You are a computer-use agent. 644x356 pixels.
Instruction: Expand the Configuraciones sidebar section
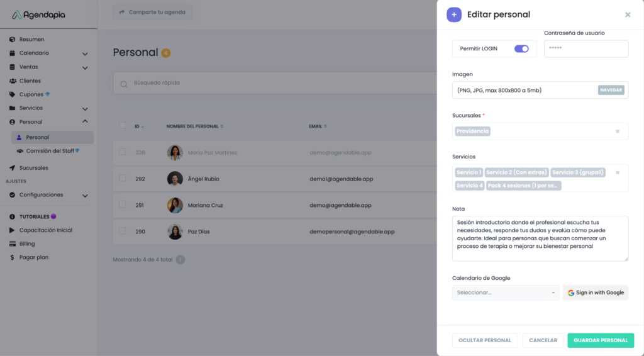[85, 196]
